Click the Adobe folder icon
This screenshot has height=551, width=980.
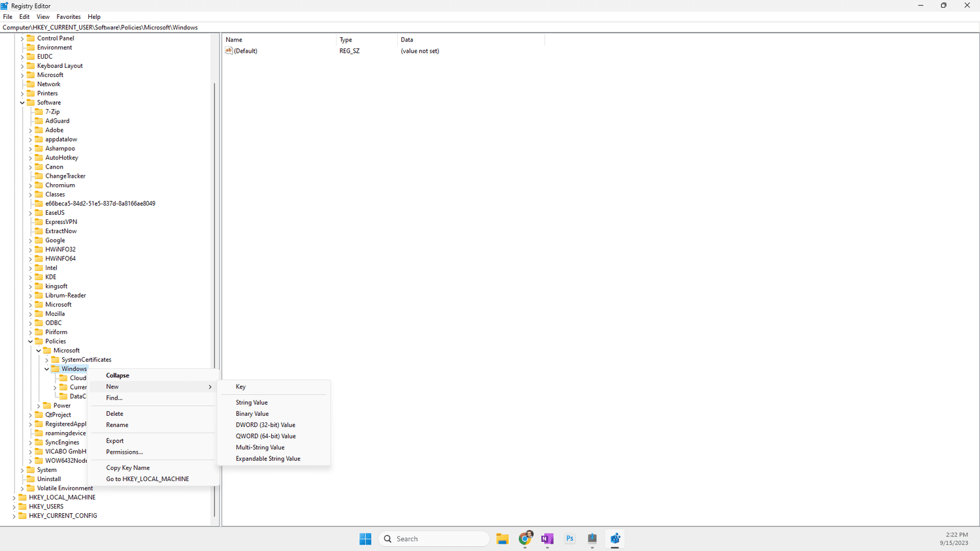[39, 130]
